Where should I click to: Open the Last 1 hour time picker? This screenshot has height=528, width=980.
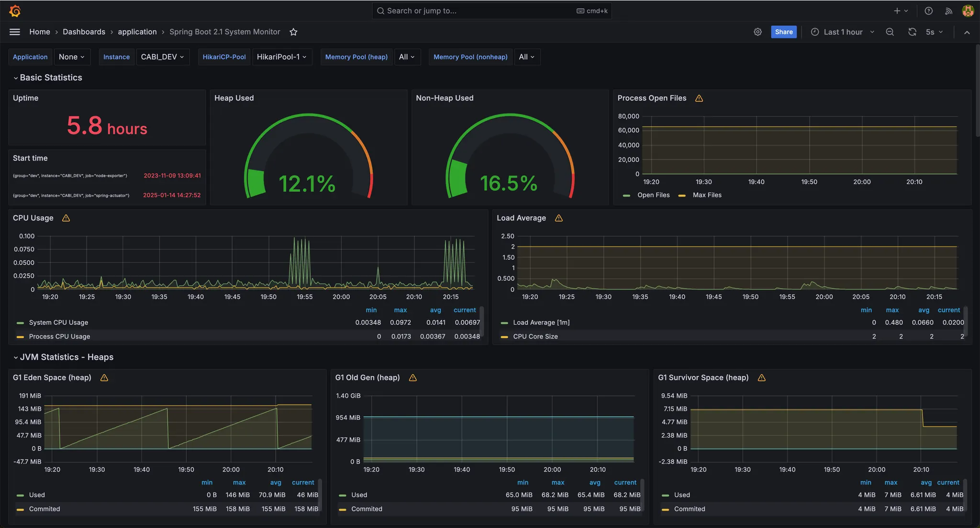843,32
